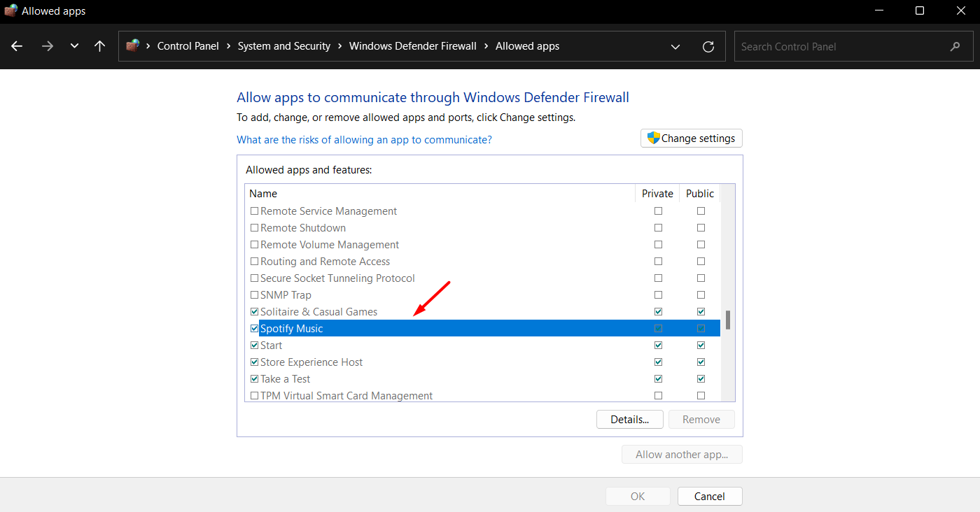
Task: Click the Change settings button
Action: coord(692,138)
